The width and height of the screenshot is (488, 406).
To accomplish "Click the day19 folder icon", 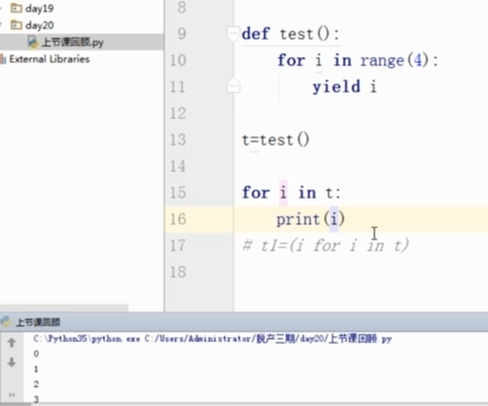I will [x=16, y=8].
